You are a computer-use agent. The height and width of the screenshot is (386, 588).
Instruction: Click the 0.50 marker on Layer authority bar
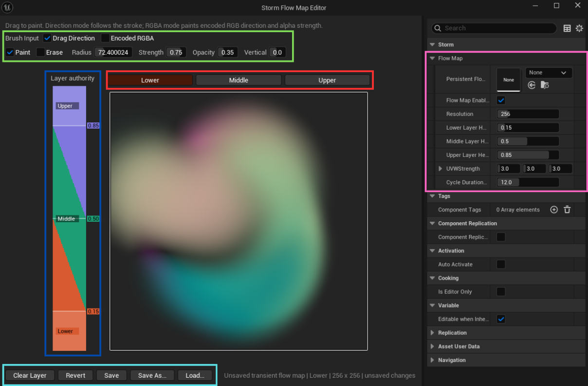pos(93,219)
